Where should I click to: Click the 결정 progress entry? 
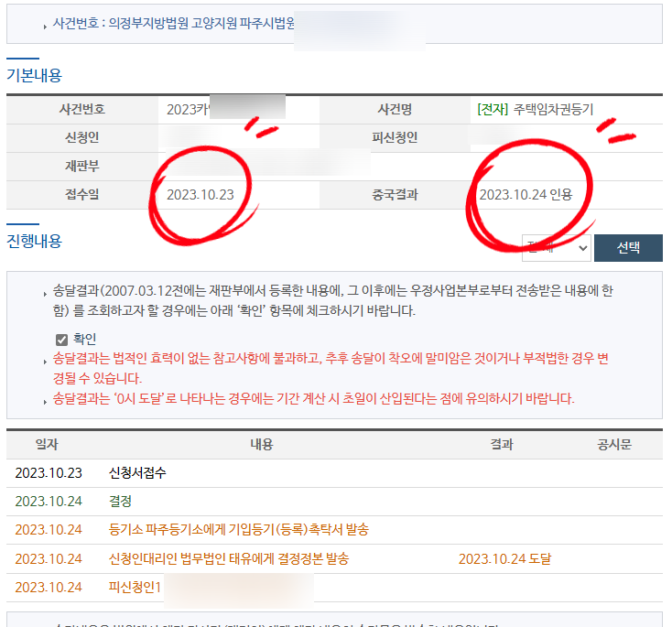[120, 502]
